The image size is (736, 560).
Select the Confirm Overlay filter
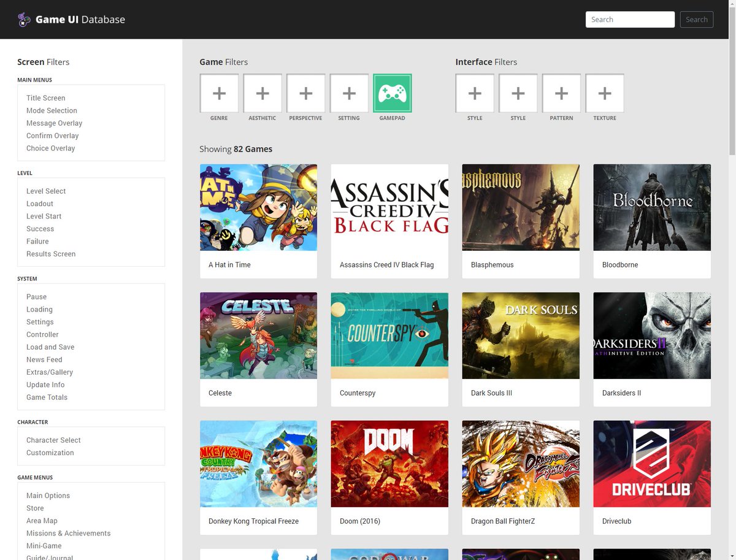(x=52, y=136)
